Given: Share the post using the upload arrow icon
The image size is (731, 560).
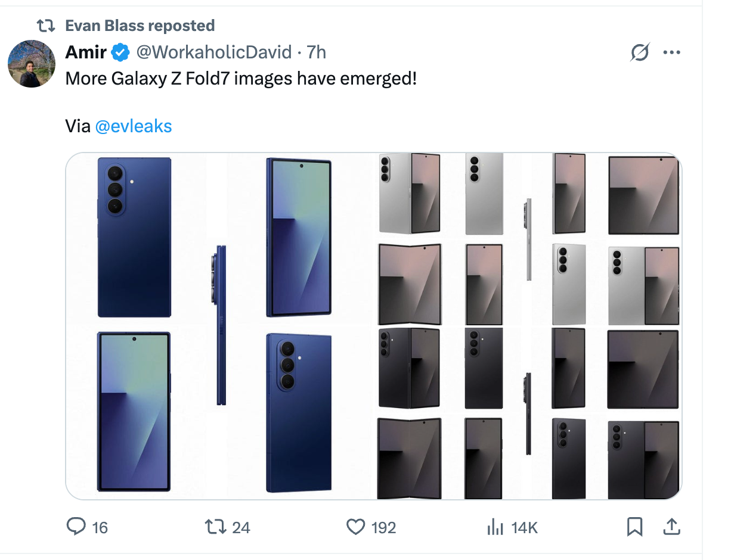Looking at the screenshot, I should coord(671,527).
